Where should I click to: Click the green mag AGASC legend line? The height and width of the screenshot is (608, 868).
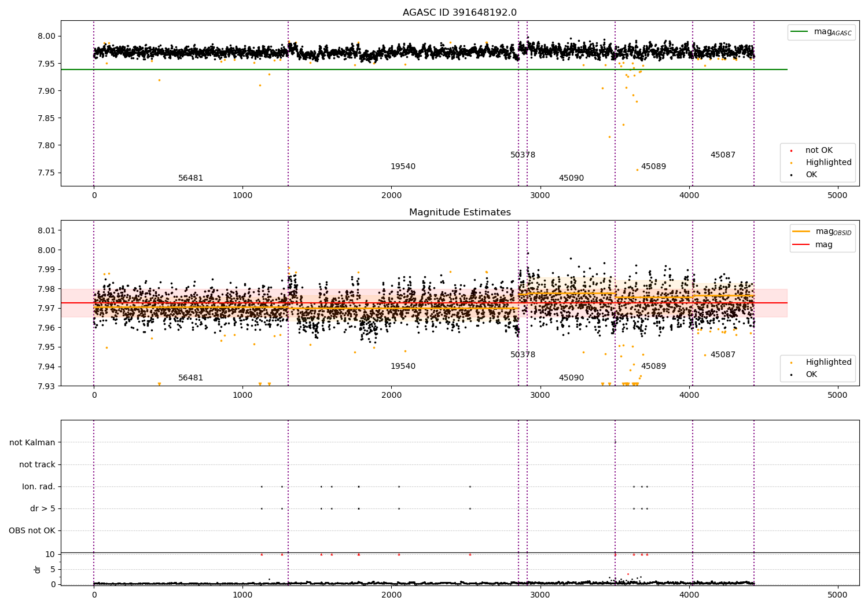800,32
